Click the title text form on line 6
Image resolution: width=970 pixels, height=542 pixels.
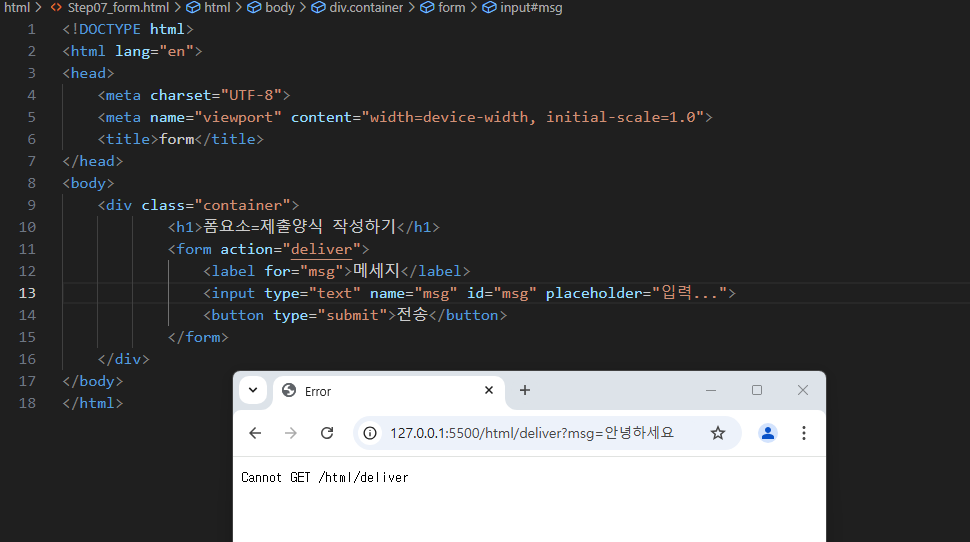(177, 139)
